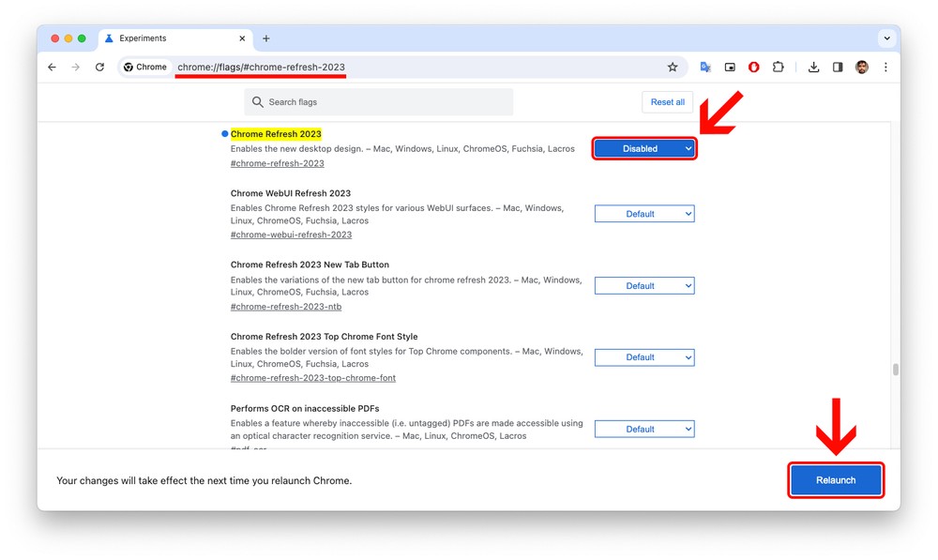Open the Downloads icon
Viewport: 938px width, 560px height.
[x=813, y=67]
